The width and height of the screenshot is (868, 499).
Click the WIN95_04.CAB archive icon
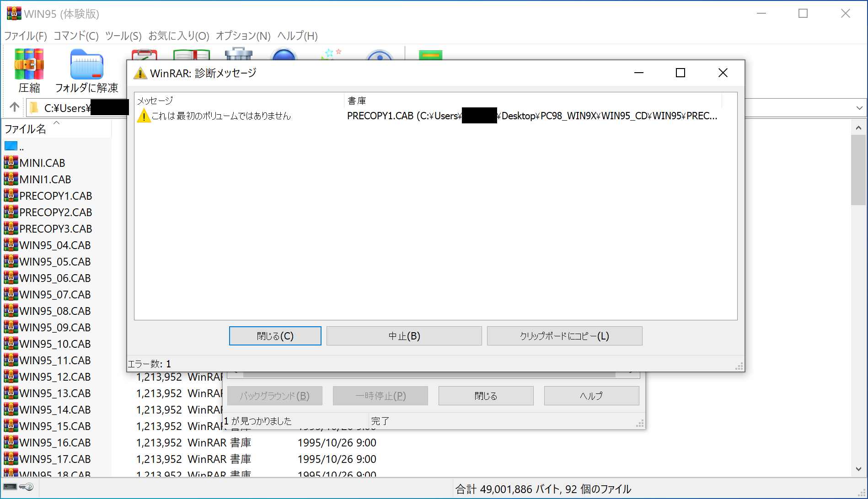coord(11,245)
